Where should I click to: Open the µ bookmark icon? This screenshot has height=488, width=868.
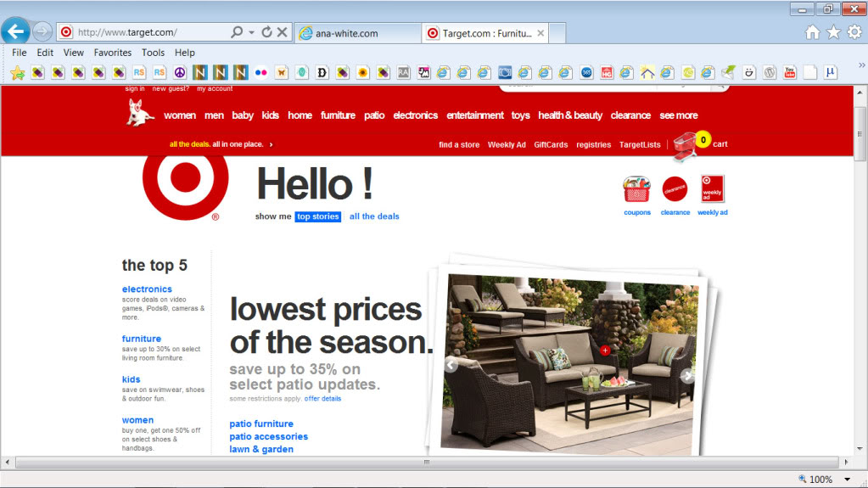coord(831,72)
